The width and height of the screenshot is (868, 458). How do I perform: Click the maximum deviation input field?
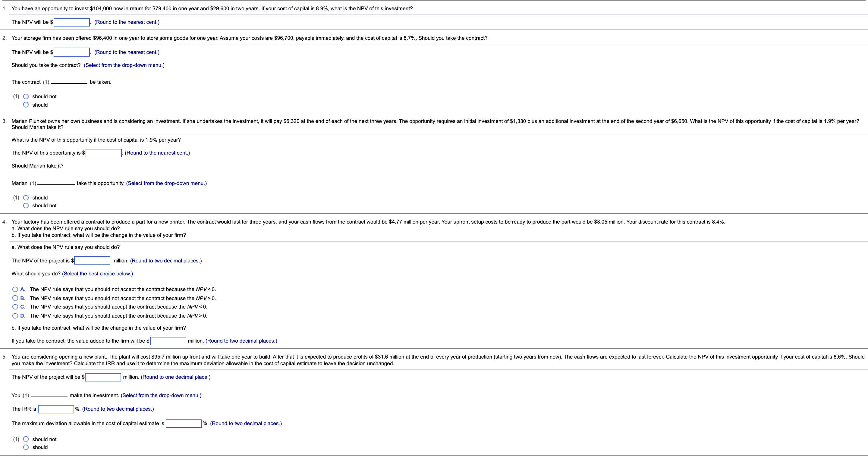click(184, 424)
